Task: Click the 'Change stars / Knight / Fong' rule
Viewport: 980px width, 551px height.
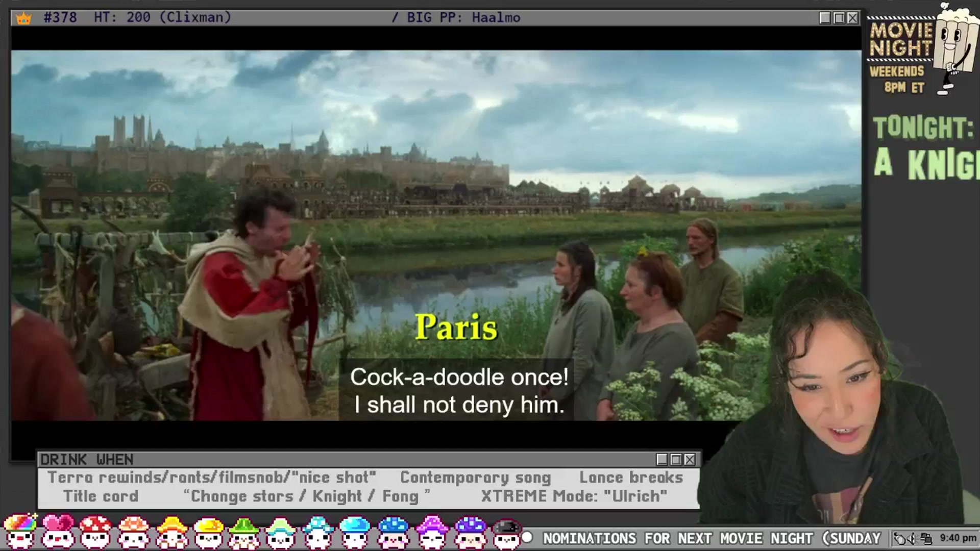Action: pos(306,496)
